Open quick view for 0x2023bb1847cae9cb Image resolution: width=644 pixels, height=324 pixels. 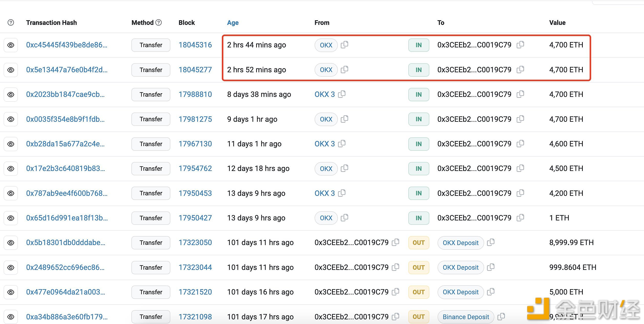pos(11,95)
